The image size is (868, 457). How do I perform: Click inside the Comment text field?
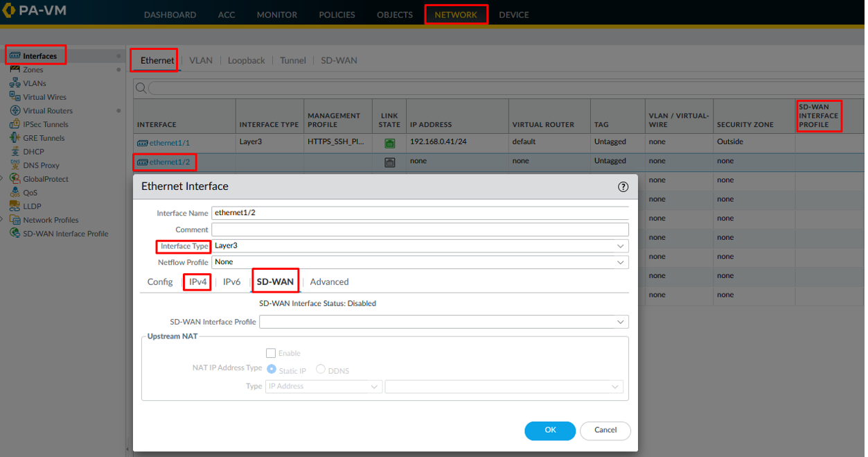click(x=420, y=230)
